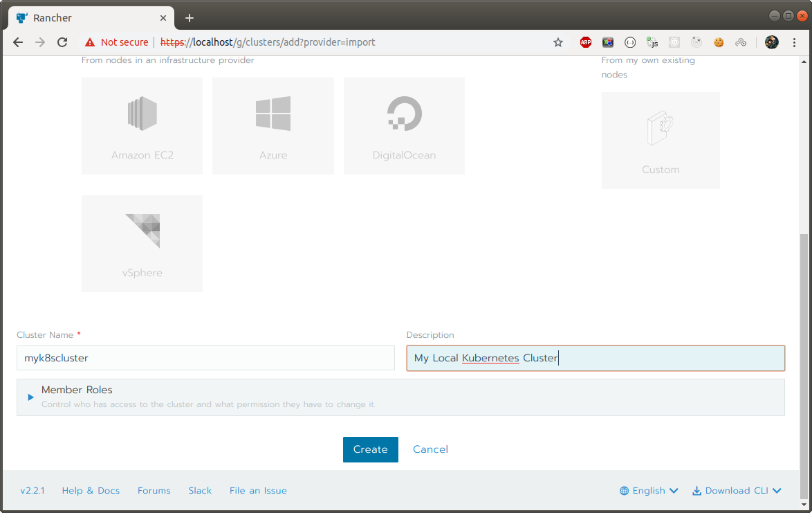The height and width of the screenshot is (513, 812).
Task: Open a new browser tab
Action: 190,18
